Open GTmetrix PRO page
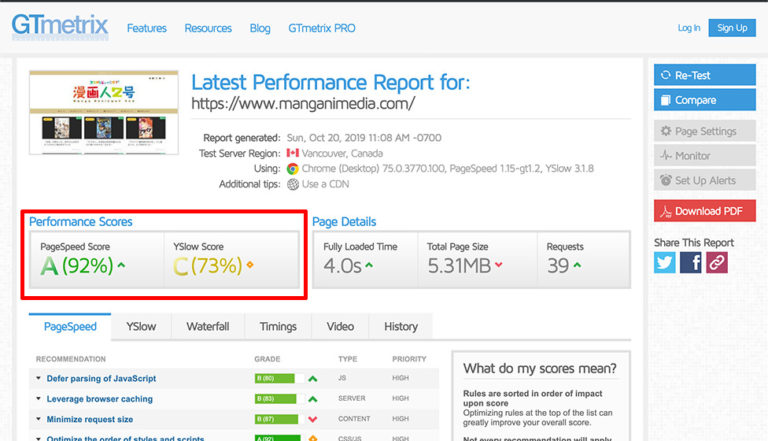The height and width of the screenshot is (441, 768). [322, 28]
